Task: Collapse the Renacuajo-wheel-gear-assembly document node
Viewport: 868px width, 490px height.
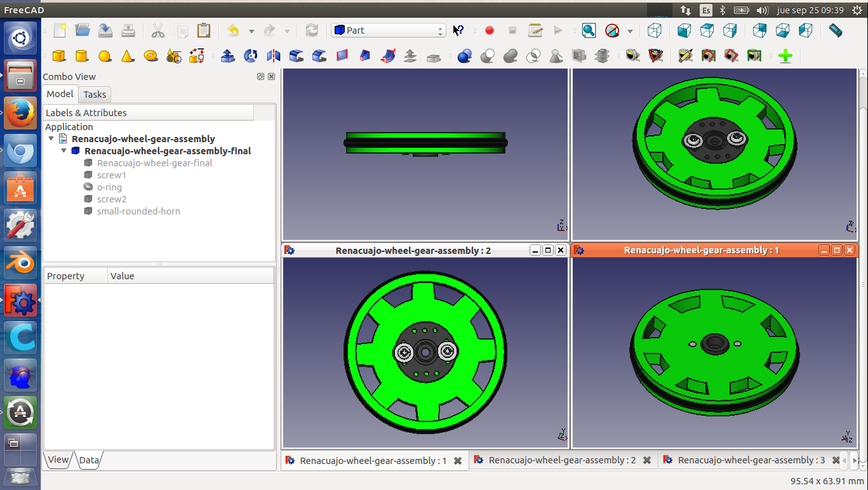Action: pos(51,139)
